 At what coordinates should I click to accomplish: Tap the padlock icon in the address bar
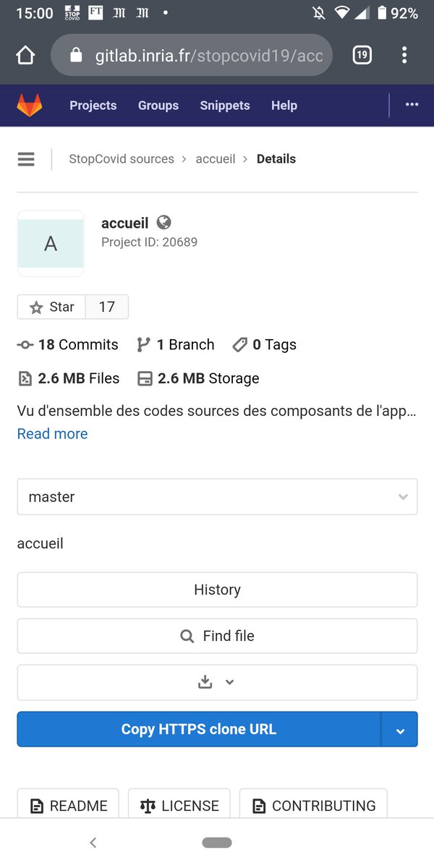click(76, 55)
